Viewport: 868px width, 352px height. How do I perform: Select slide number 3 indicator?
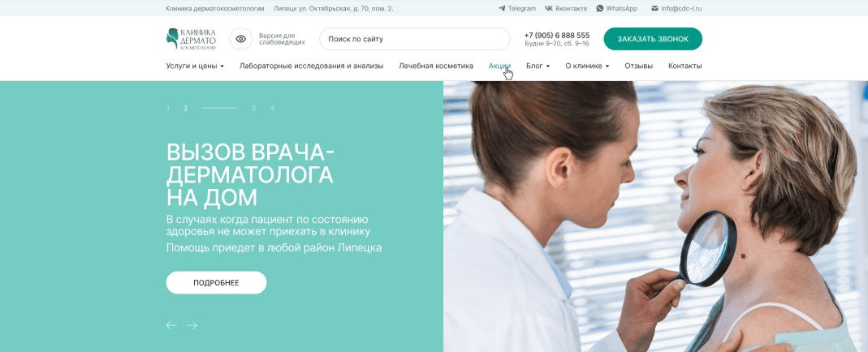coord(253,109)
